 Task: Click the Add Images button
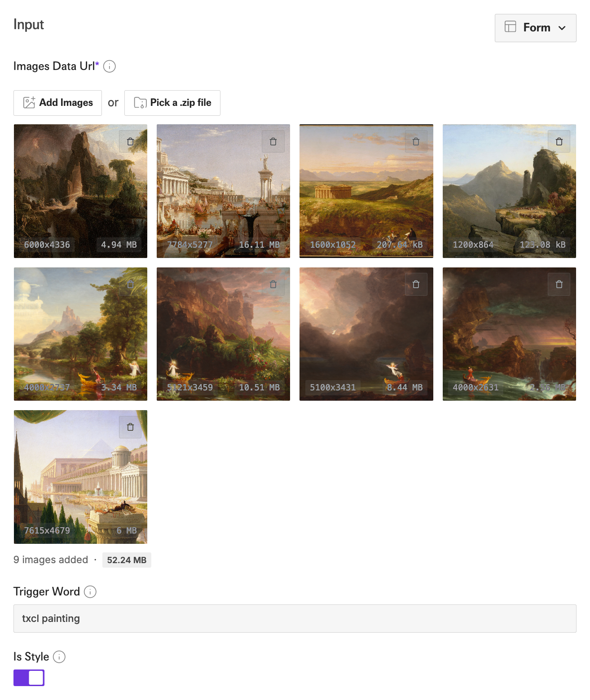(57, 103)
